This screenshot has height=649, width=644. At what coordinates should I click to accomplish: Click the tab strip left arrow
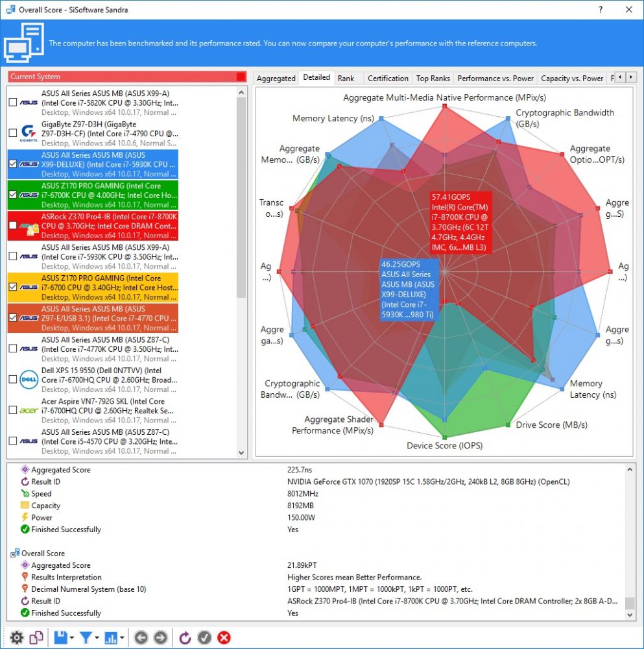coord(620,77)
